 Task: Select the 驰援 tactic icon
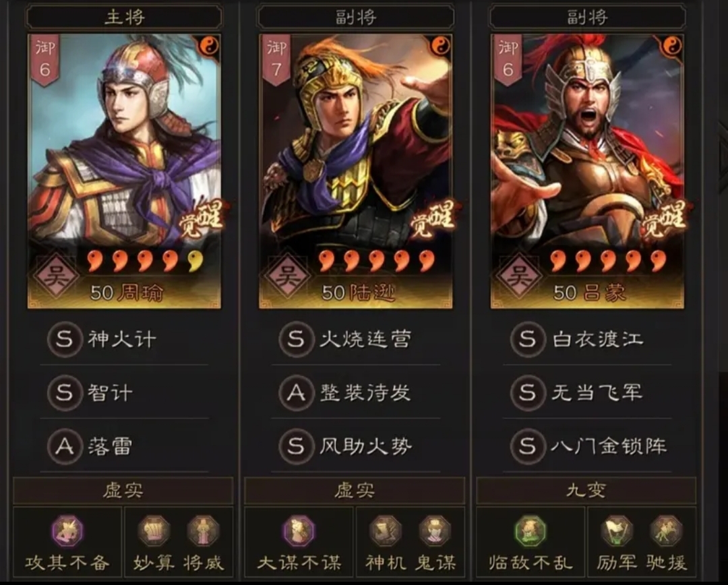click(x=666, y=530)
